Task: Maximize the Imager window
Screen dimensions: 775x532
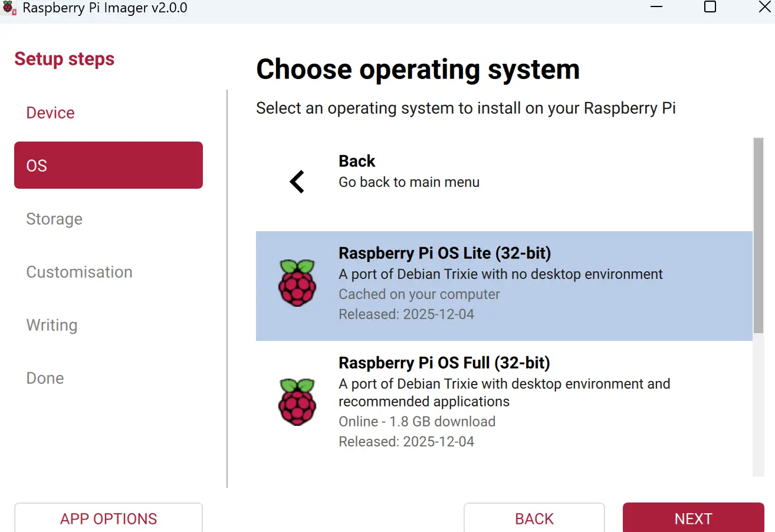Action: pyautogui.click(x=710, y=7)
